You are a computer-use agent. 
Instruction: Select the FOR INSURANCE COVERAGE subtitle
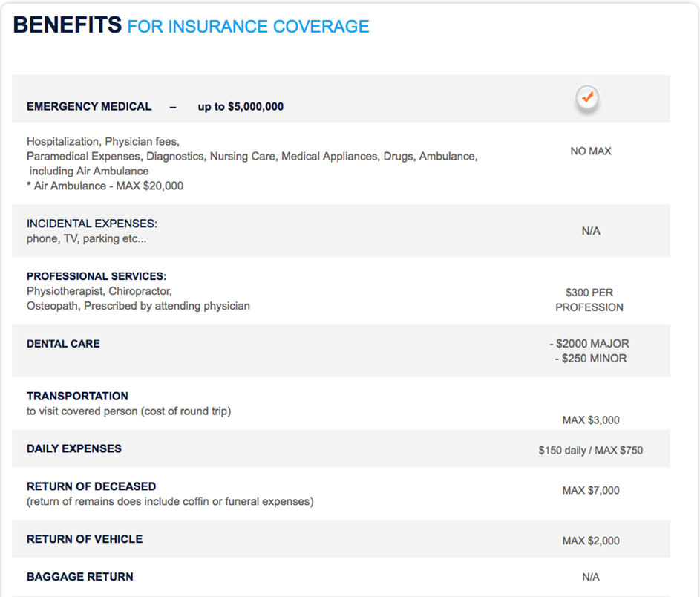248,27
